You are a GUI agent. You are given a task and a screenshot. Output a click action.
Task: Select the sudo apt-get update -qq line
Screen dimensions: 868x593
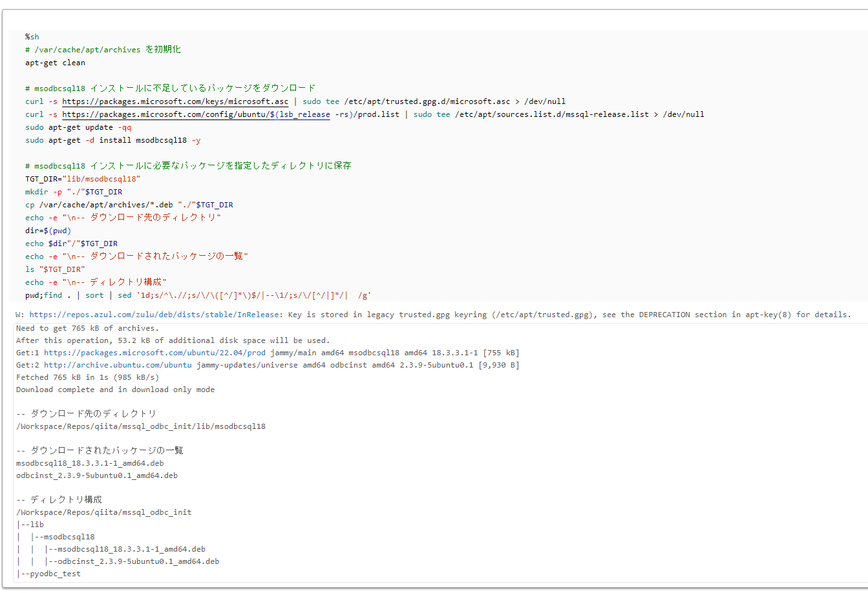78,127
